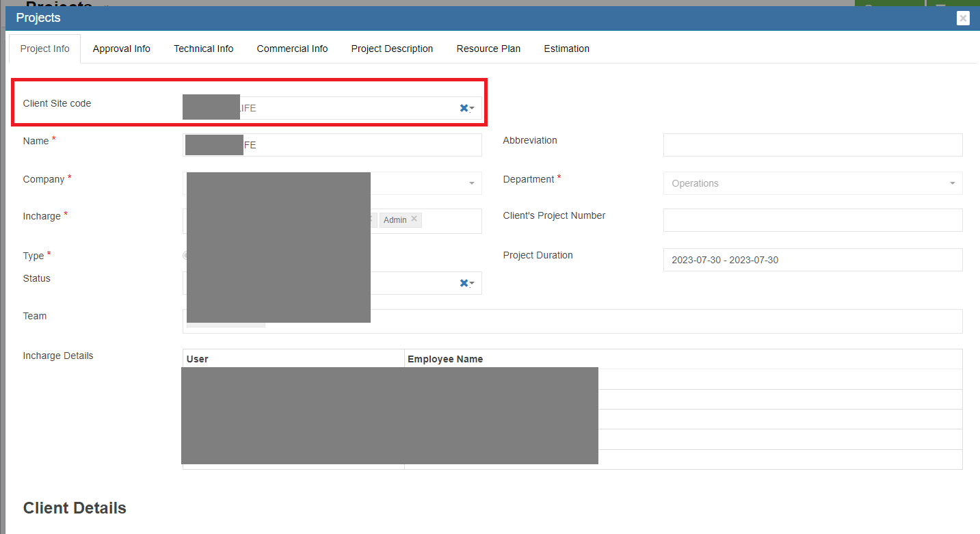
Task: Click the Client's Project Number field
Action: pos(812,220)
